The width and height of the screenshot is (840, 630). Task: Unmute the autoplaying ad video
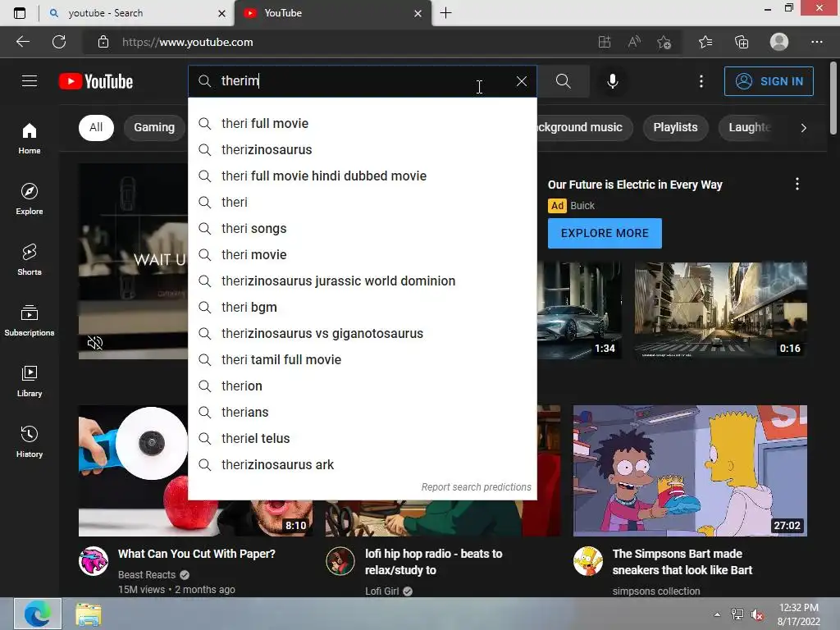(95, 343)
